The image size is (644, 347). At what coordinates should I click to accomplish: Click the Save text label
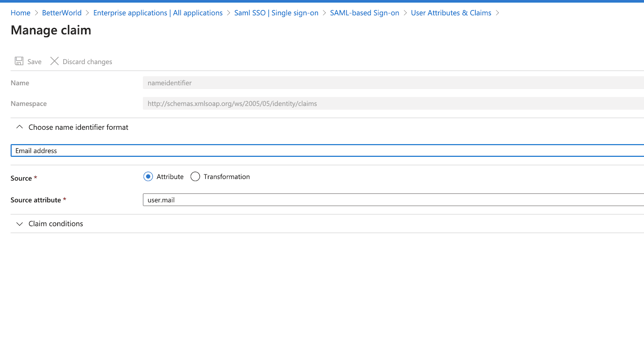point(35,62)
